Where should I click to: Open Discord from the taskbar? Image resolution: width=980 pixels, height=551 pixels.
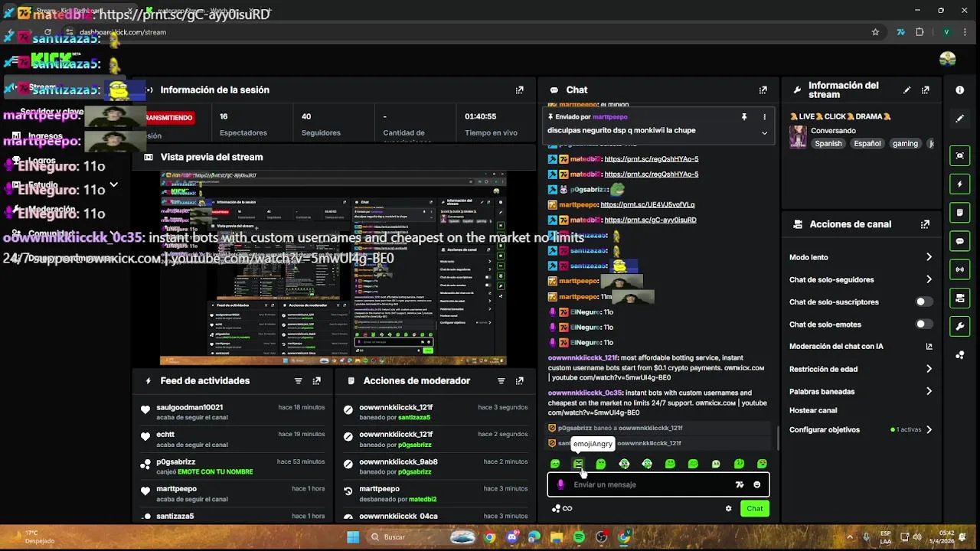(512, 537)
